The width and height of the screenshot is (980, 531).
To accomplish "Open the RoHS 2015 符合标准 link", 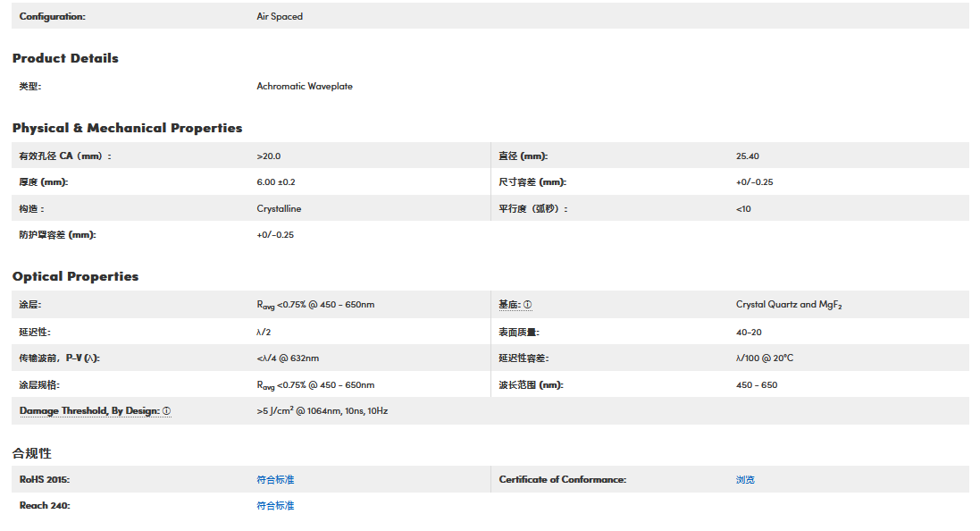I will [x=275, y=480].
